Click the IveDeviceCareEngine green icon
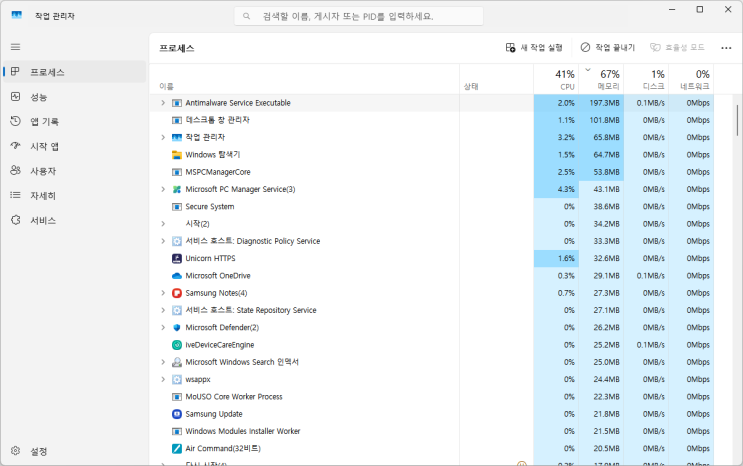The image size is (743, 466). point(177,345)
